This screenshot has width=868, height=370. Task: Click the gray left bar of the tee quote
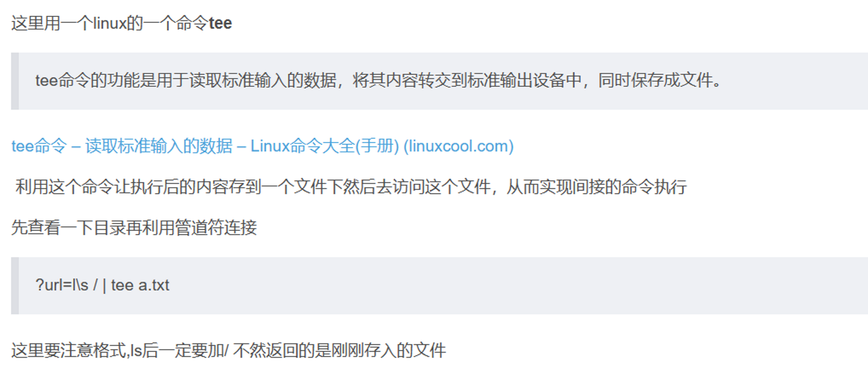tap(15, 81)
